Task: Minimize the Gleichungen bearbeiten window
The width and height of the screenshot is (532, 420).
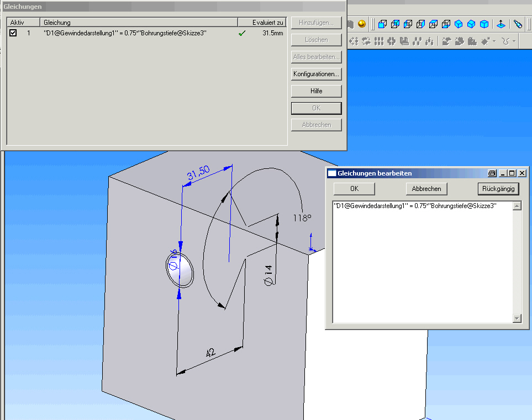Action: point(503,173)
